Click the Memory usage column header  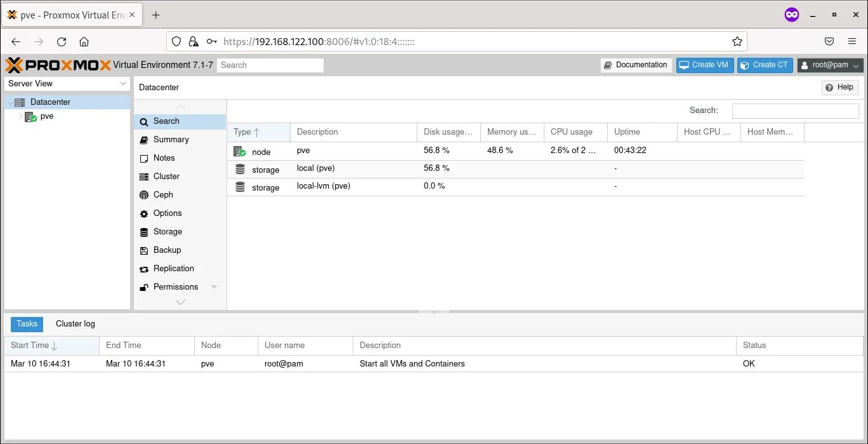pyautogui.click(x=512, y=132)
